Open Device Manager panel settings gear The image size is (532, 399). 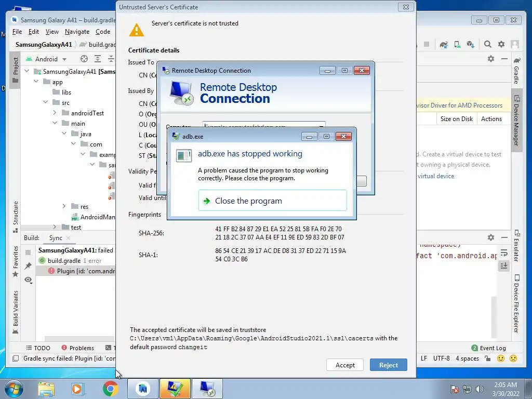coord(491,59)
